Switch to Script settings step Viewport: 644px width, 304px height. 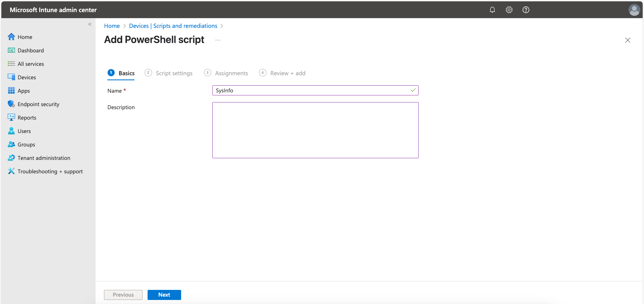pyautogui.click(x=168, y=73)
